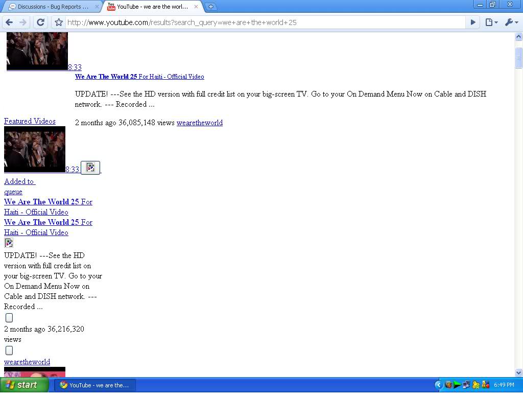The width and height of the screenshot is (523, 420).
Task: Open the wrench settings menu dropdown
Action: point(511,22)
